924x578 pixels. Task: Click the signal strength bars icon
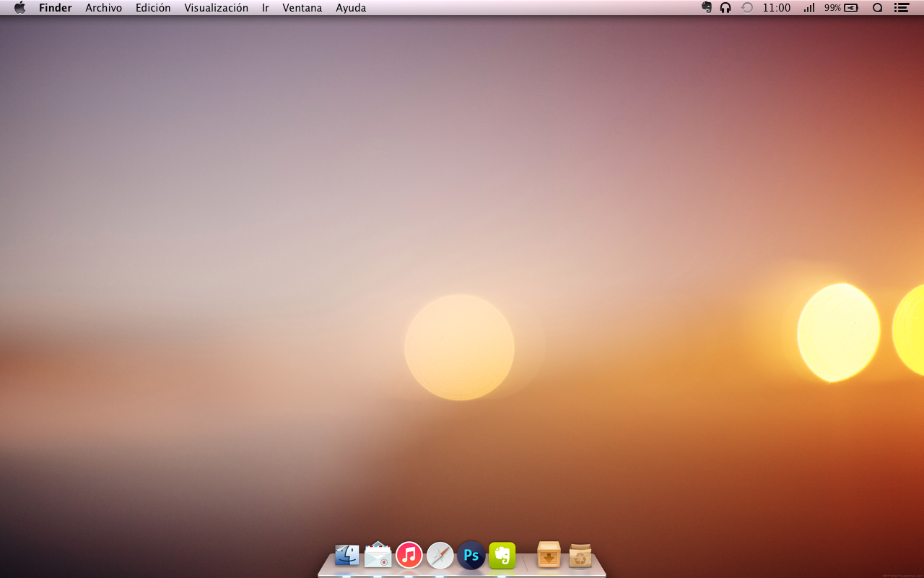809,8
